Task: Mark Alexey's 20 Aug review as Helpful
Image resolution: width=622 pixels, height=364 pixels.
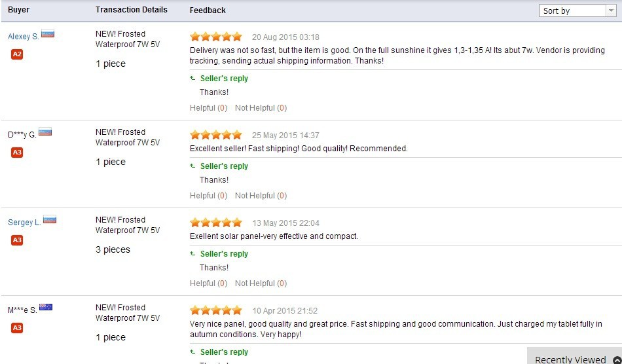Action: [x=208, y=108]
